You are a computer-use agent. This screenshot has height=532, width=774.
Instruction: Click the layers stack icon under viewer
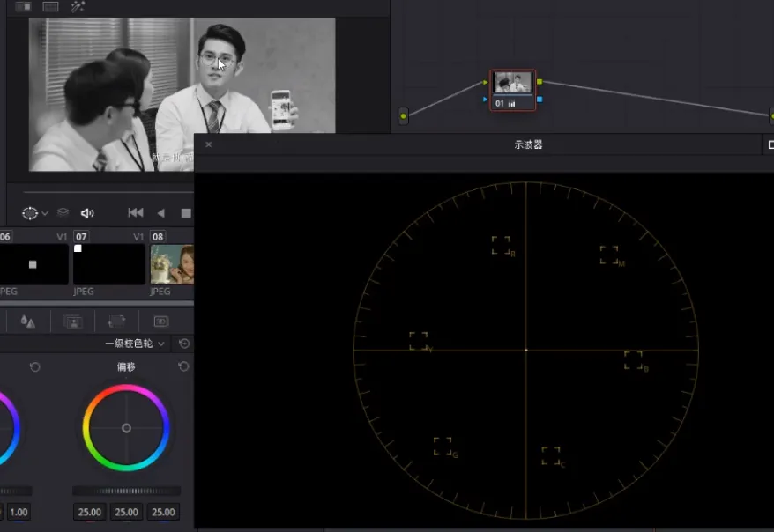[63, 212]
